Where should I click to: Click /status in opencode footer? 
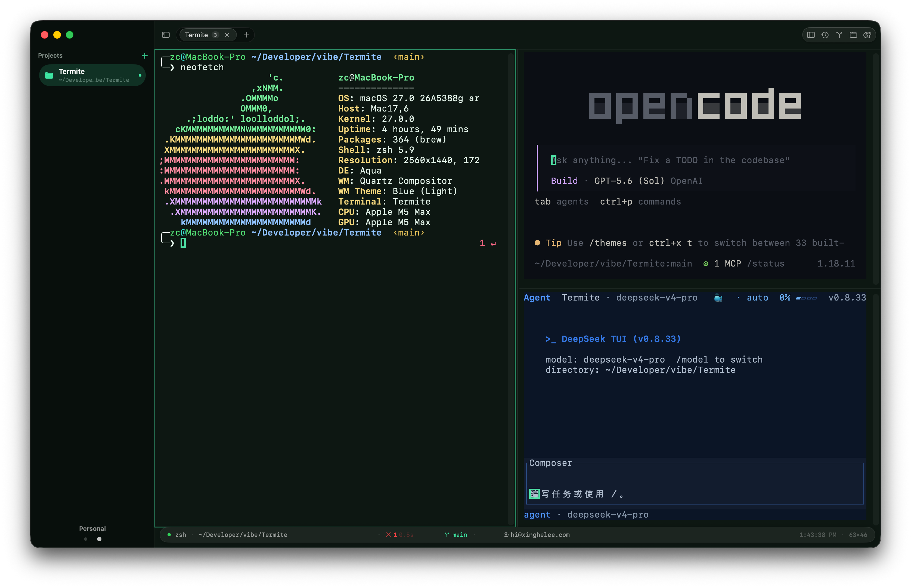click(766, 264)
